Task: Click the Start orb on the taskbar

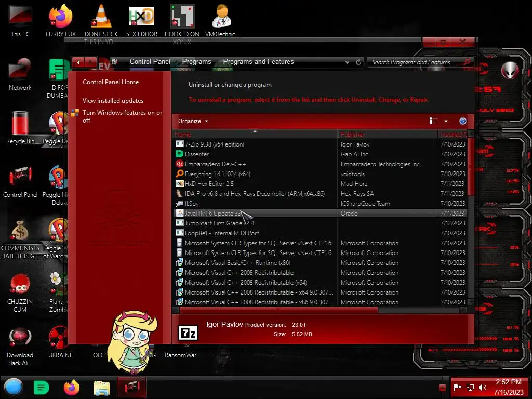Action: pyautogui.click(x=14, y=387)
